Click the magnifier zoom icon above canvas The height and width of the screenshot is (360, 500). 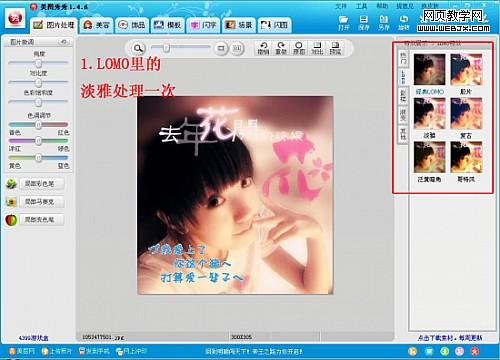(x=138, y=48)
